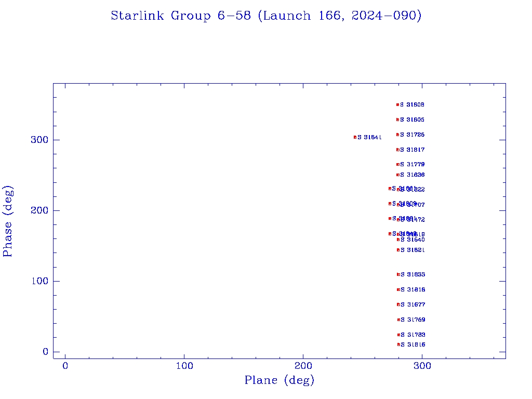Click the 0 tick on the Phase axis
532x399 pixels.
point(46,352)
